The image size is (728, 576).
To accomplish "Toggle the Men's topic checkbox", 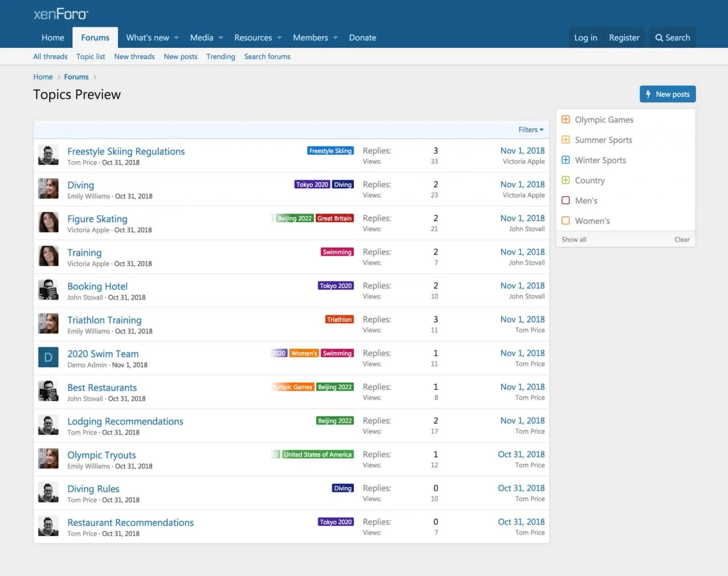I will [566, 200].
